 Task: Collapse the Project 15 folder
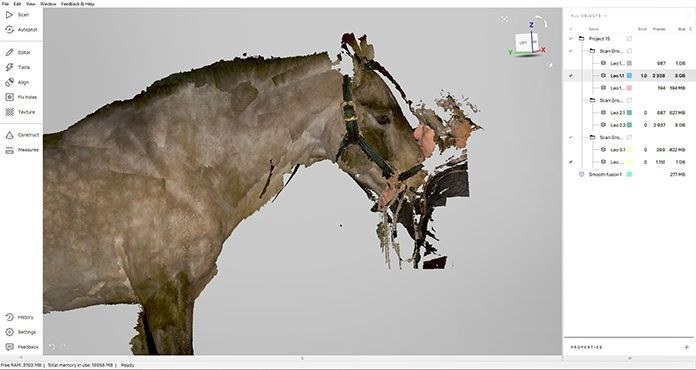(581, 39)
